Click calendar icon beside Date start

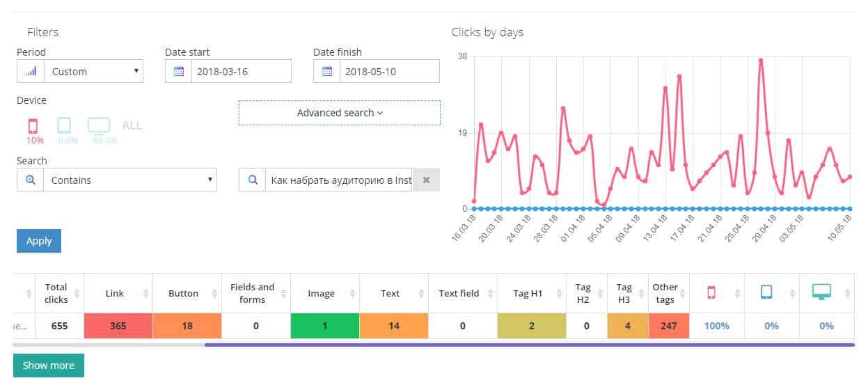(x=178, y=71)
